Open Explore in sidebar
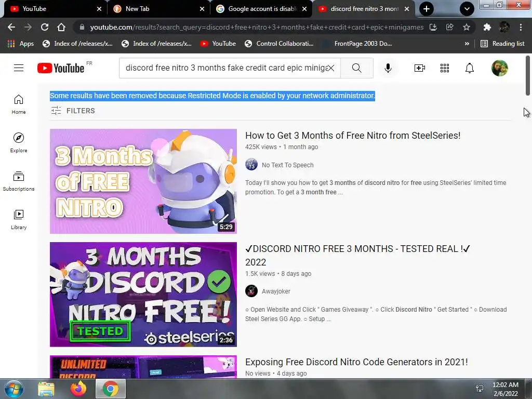 (19, 142)
